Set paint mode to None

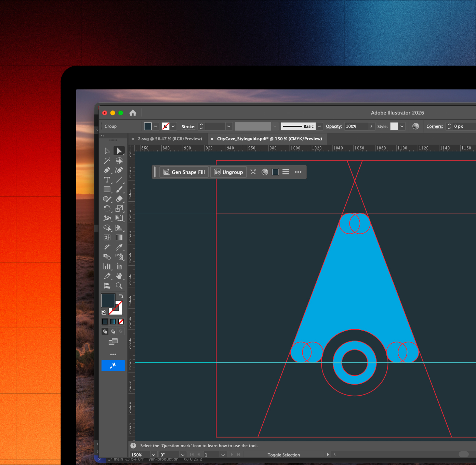[x=121, y=321]
